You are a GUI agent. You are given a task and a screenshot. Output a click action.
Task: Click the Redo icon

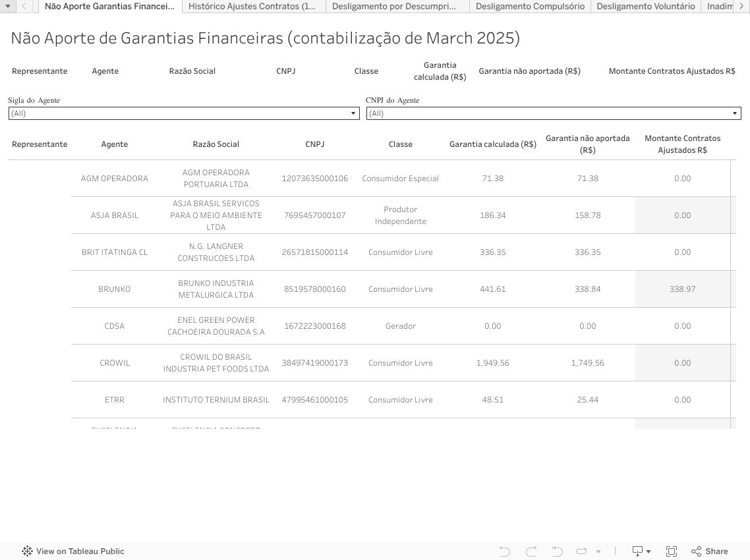tap(531, 551)
